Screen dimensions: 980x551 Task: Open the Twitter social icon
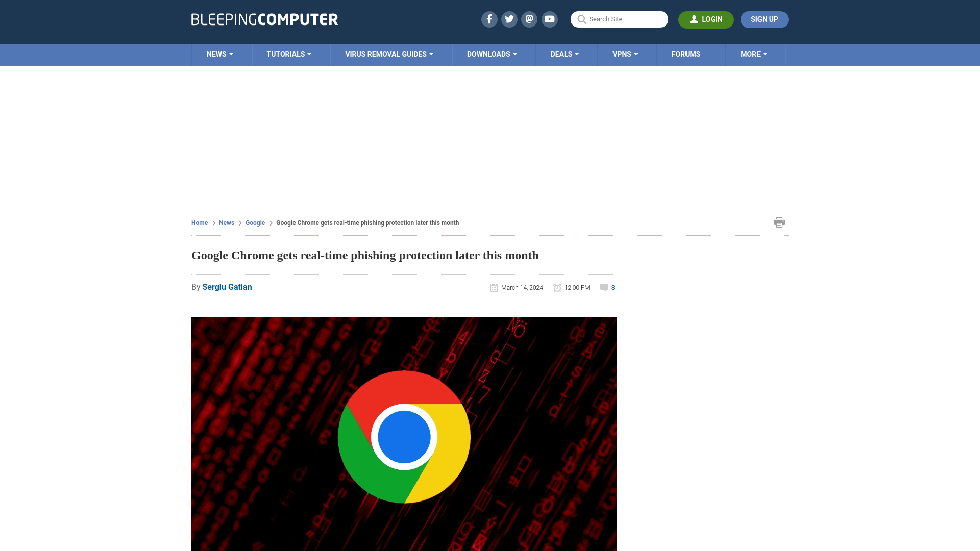(509, 19)
